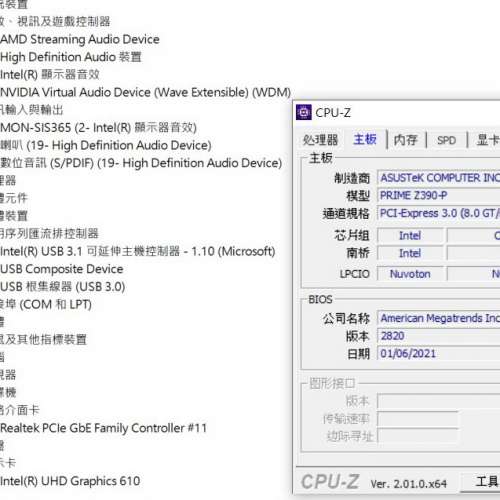Click the ASUSTeK COMPUTER INC manufacturer field

pyautogui.click(x=439, y=178)
